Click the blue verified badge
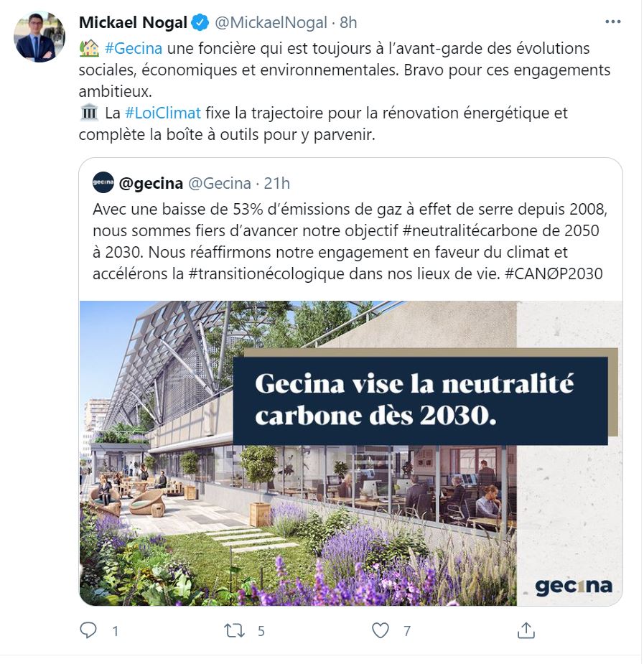This screenshot has width=644, height=664. click(x=200, y=23)
